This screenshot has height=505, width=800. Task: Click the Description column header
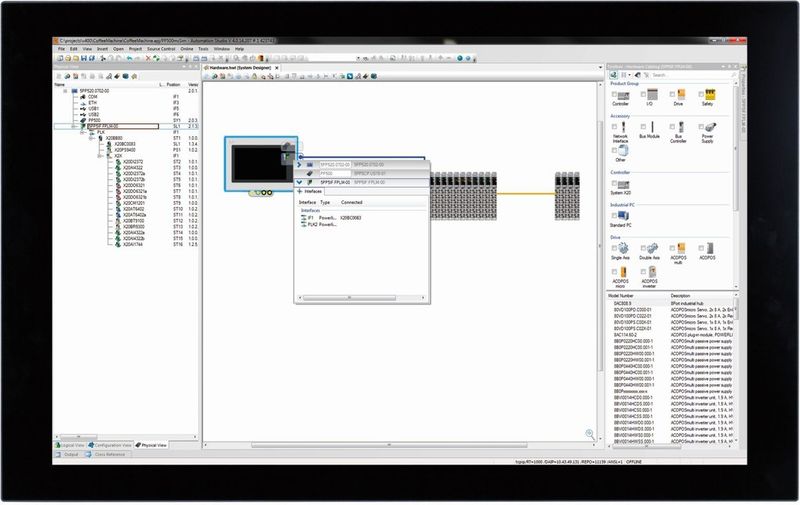coord(680,296)
